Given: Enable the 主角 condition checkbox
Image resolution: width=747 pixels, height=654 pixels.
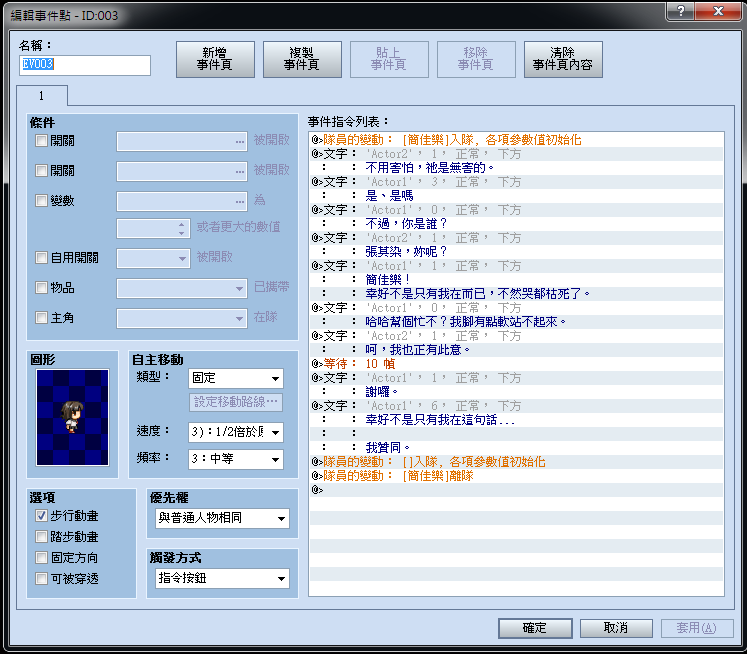Looking at the screenshot, I should coord(41,317).
